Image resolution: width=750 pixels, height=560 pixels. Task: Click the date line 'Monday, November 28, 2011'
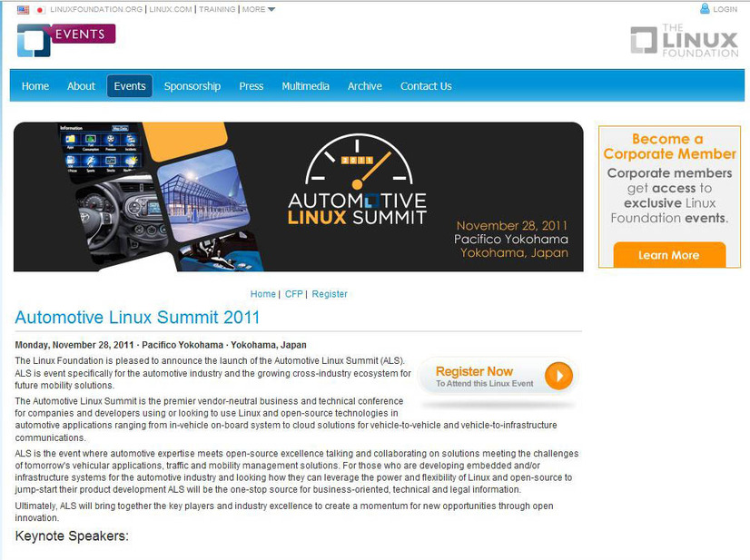pyautogui.click(x=74, y=345)
